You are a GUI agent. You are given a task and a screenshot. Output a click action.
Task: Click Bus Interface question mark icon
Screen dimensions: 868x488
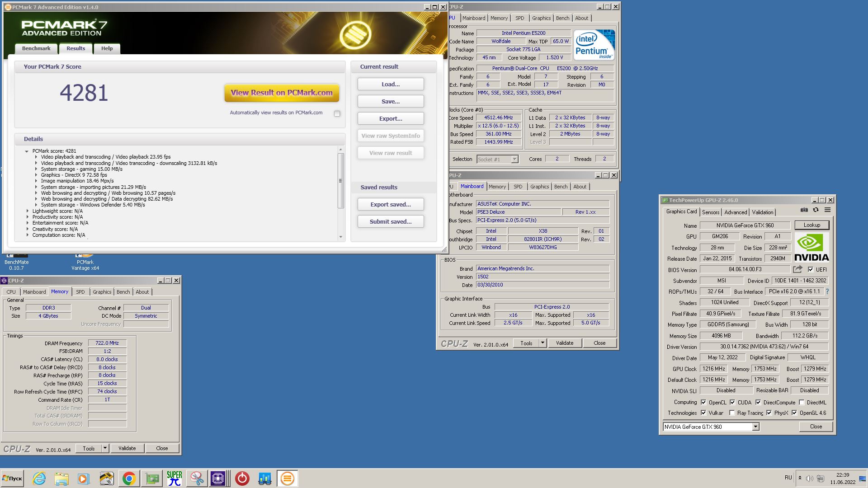827,291
